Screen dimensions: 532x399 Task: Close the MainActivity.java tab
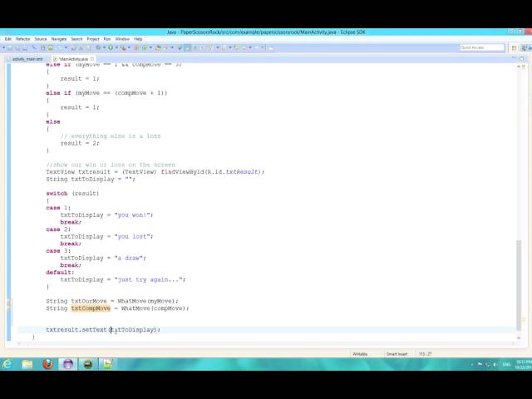[x=92, y=59]
